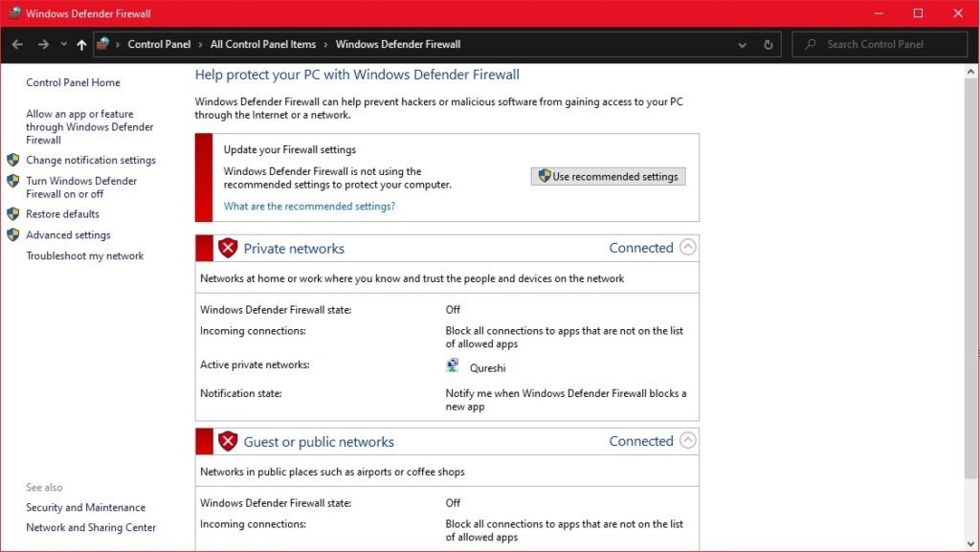The width and height of the screenshot is (980, 552).
Task: Select All Control Panel Items breadcrumb
Action: pyautogui.click(x=263, y=44)
